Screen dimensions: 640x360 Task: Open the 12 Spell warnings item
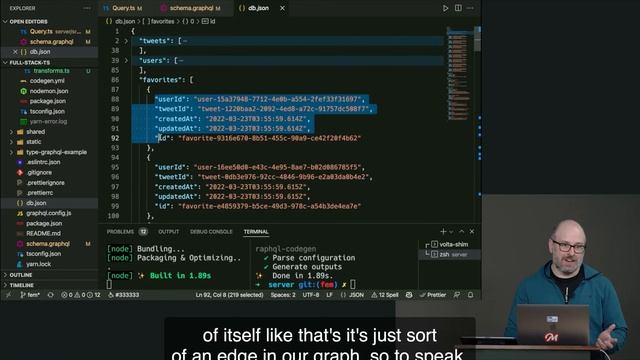tap(384, 295)
